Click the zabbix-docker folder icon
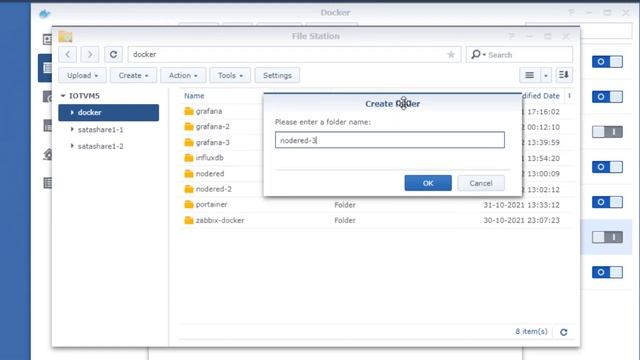This screenshot has height=360, width=640. (x=189, y=220)
